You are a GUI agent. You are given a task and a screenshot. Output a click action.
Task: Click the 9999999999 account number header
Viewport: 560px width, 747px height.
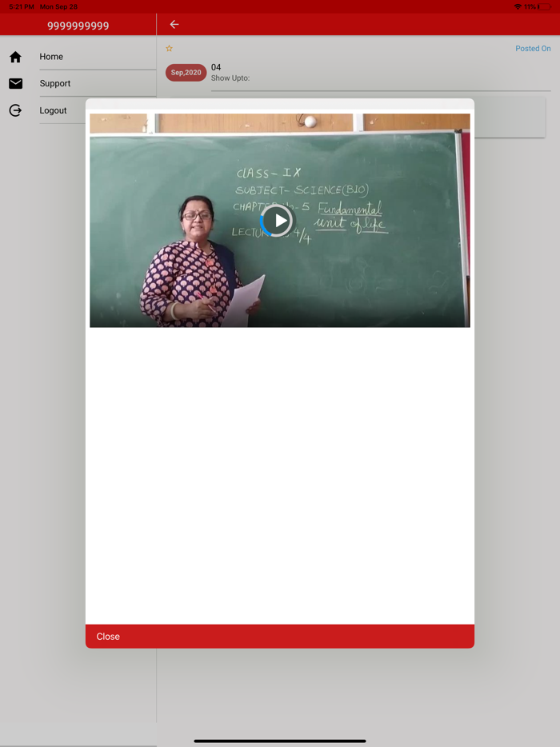pyautogui.click(x=78, y=26)
